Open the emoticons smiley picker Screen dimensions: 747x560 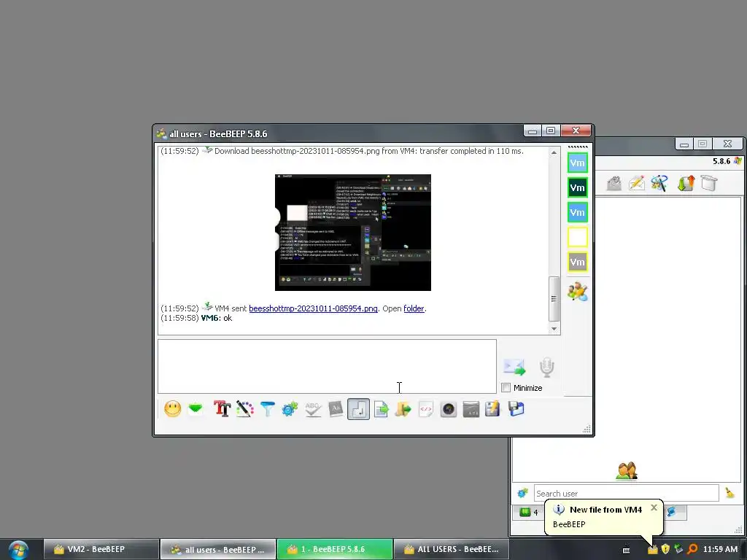pyautogui.click(x=172, y=408)
